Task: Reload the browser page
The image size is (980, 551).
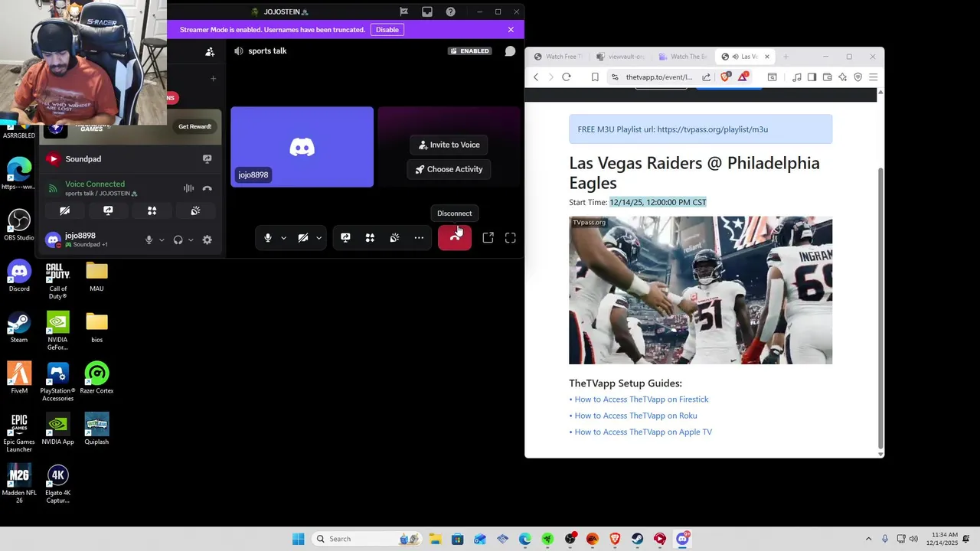Action: point(567,77)
